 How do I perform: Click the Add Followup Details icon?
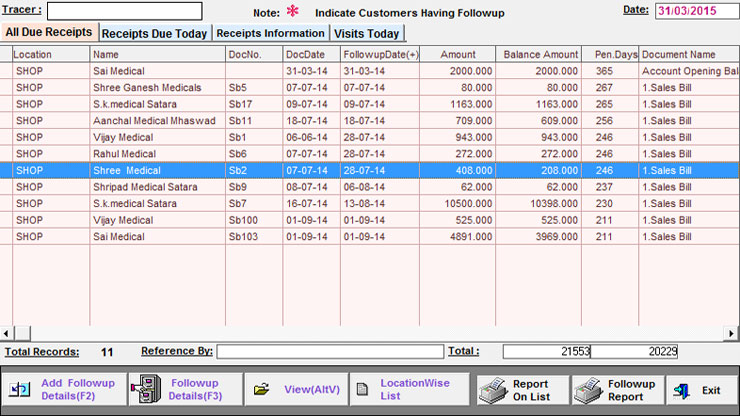20,389
